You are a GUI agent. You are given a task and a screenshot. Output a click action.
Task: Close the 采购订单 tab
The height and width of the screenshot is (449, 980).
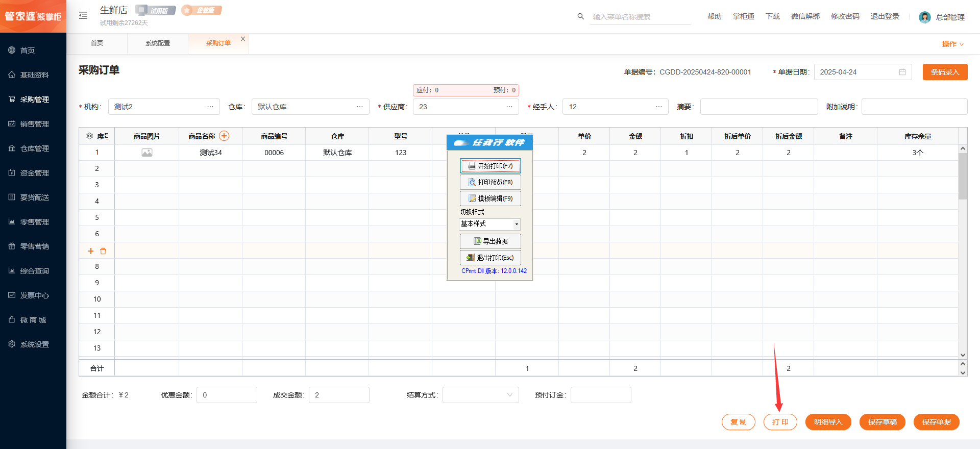click(x=243, y=39)
